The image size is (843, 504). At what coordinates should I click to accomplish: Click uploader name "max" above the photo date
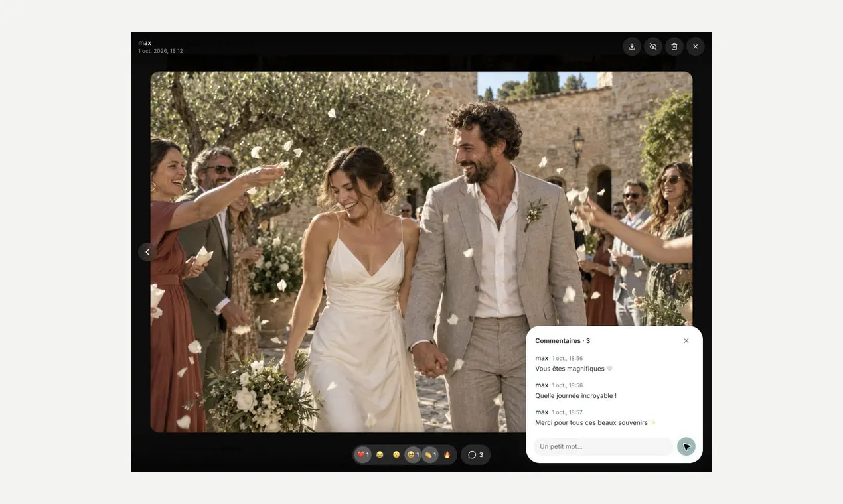tap(145, 43)
